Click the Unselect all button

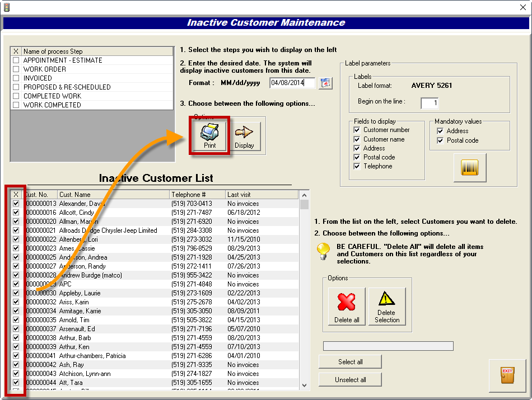(350, 379)
